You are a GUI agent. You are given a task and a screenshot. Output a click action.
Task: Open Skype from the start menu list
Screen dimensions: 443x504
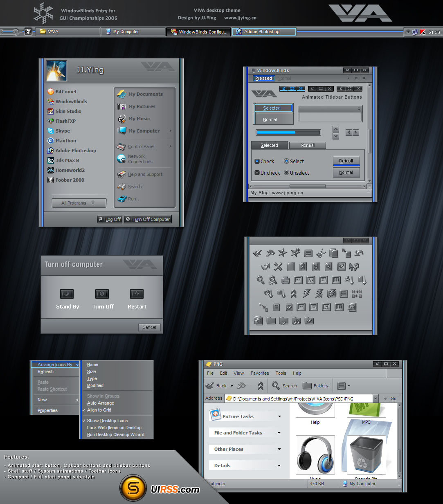click(x=59, y=131)
